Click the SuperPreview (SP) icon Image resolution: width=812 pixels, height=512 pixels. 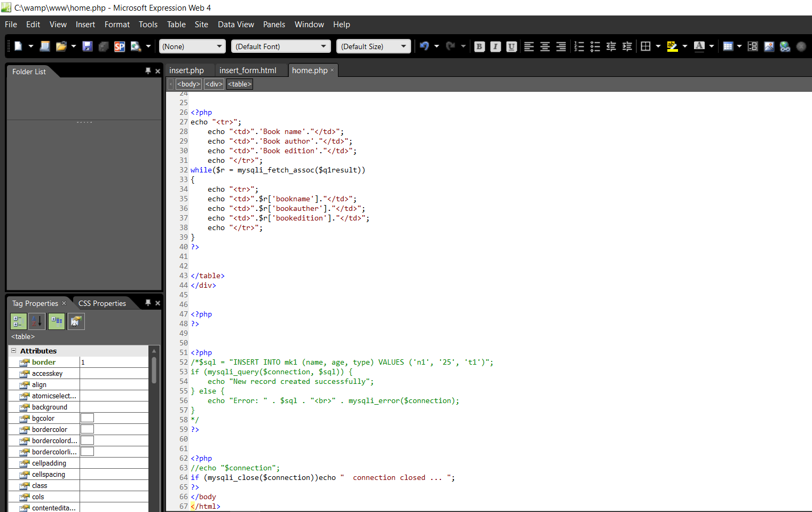(x=120, y=46)
